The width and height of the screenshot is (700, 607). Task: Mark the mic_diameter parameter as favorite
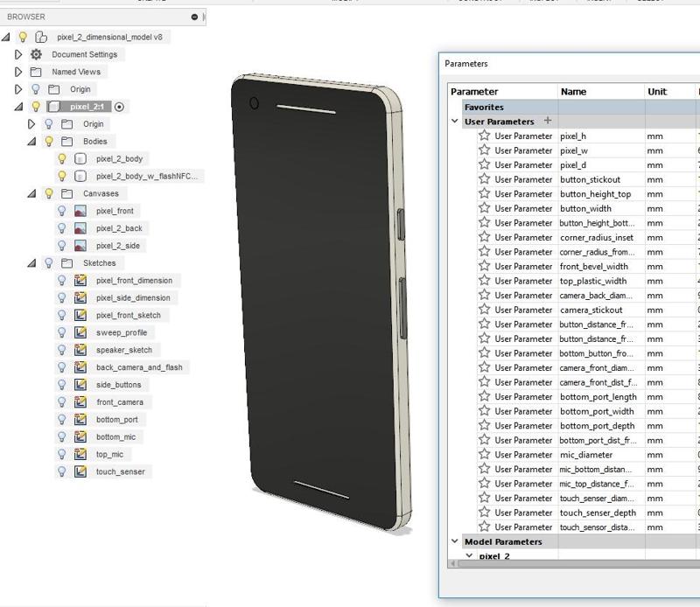[484, 455]
